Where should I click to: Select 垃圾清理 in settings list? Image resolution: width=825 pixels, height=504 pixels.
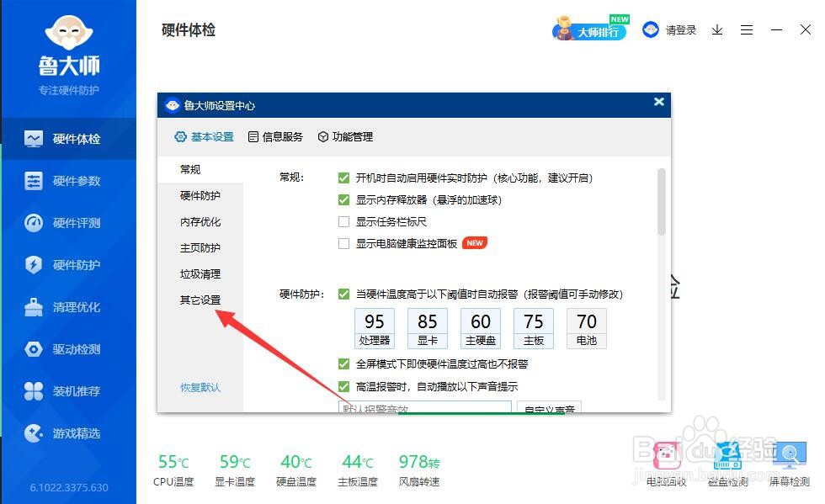200,273
